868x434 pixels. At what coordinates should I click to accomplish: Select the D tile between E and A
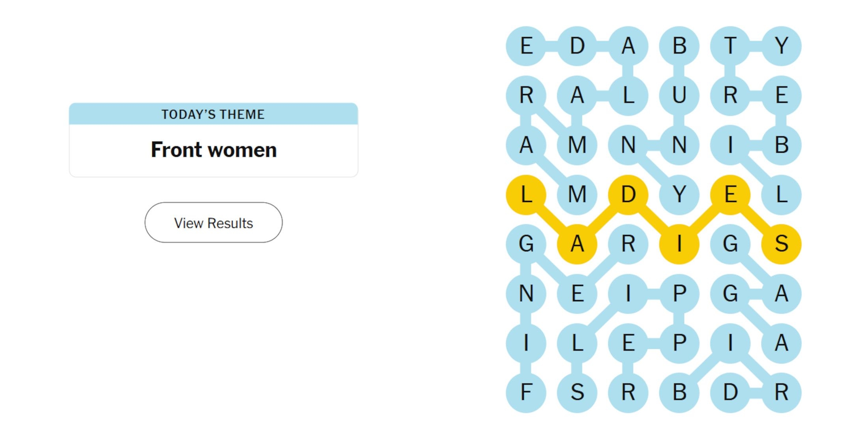[577, 46]
